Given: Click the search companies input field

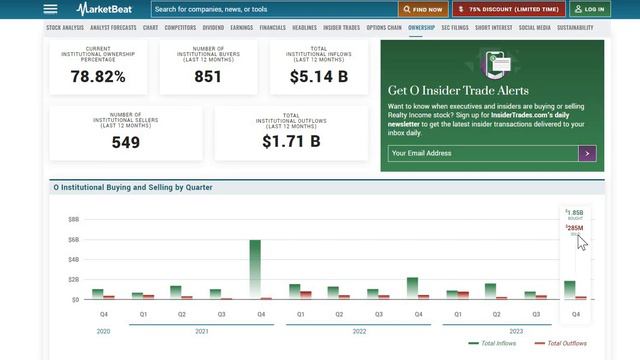Looking at the screenshot, I should [274, 9].
